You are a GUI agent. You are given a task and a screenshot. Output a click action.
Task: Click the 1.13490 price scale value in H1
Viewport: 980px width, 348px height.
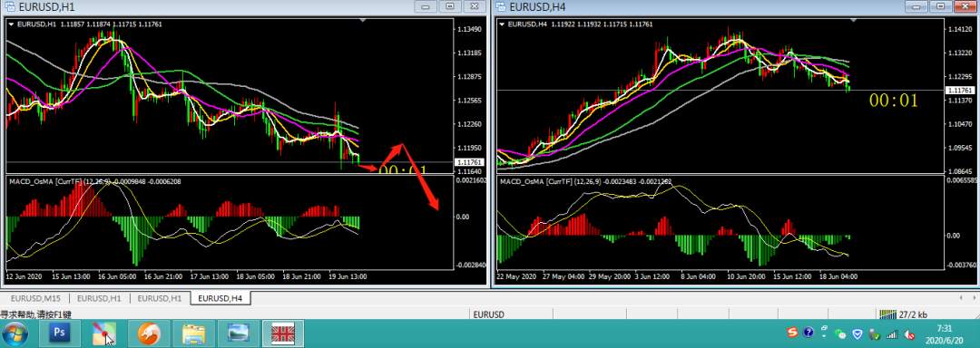pos(469,30)
